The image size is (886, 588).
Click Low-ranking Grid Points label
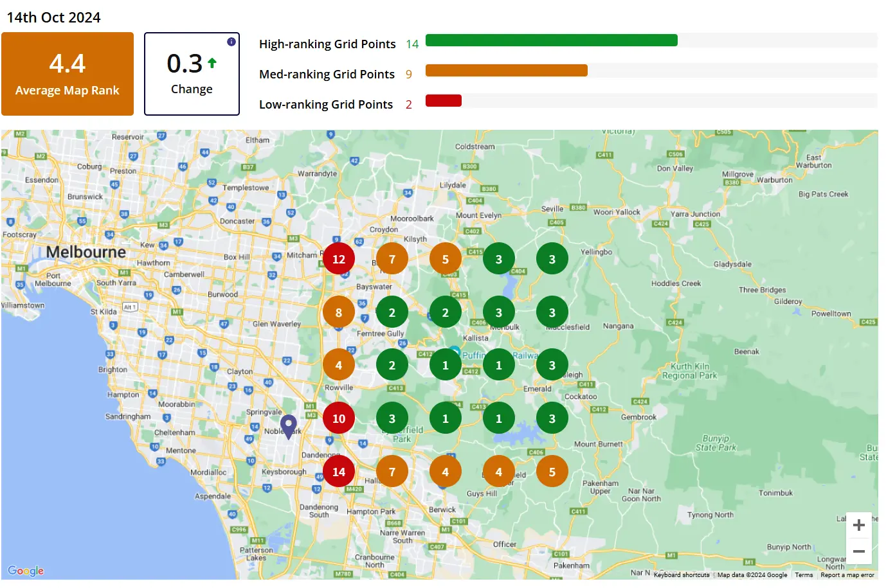(326, 104)
